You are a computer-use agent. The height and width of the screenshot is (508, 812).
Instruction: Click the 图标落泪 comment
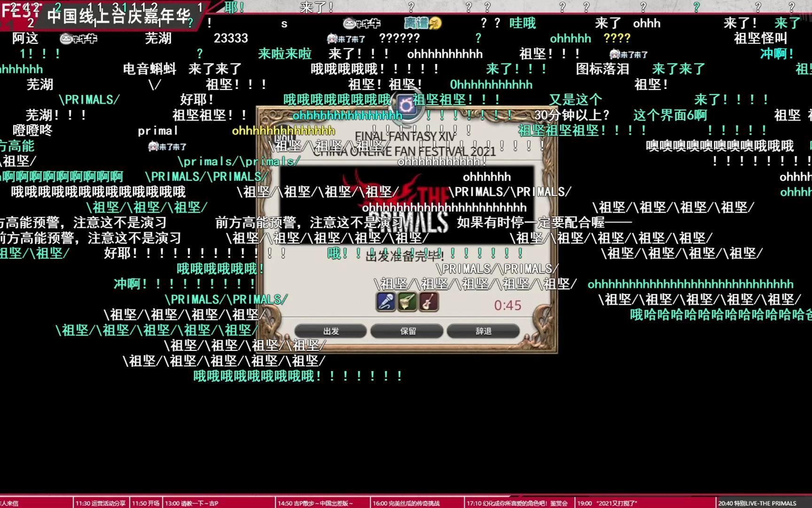click(x=602, y=69)
